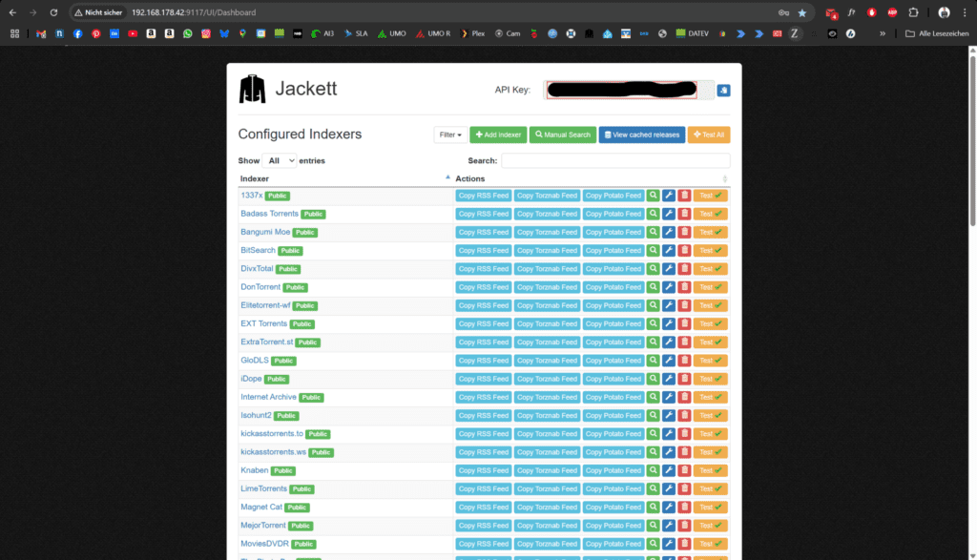
Task: Remove the Knaben indexer
Action: pyautogui.click(x=684, y=470)
